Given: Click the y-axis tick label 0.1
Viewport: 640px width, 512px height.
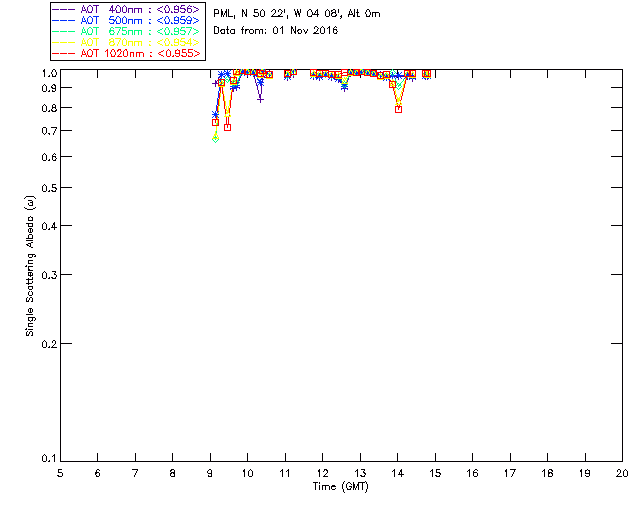Looking at the screenshot, I should pos(49,459).
